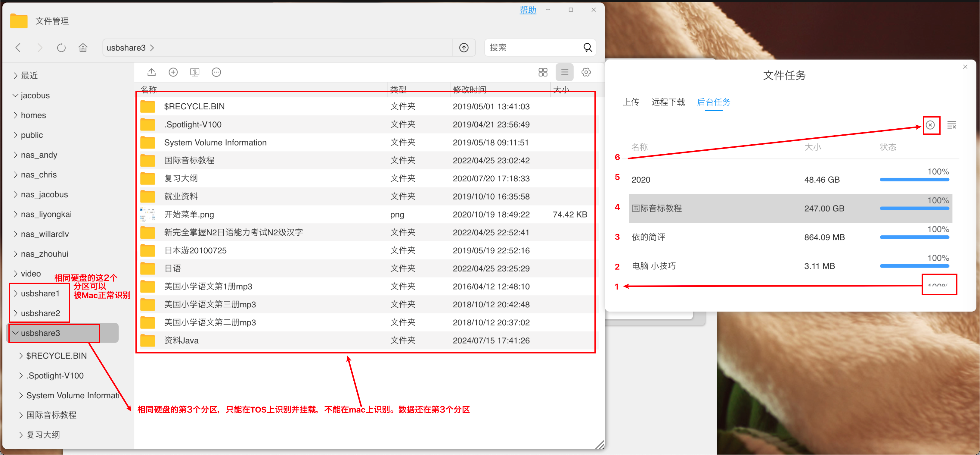
Task: Click the circled X cancel task icon
Action: [930, 125]
